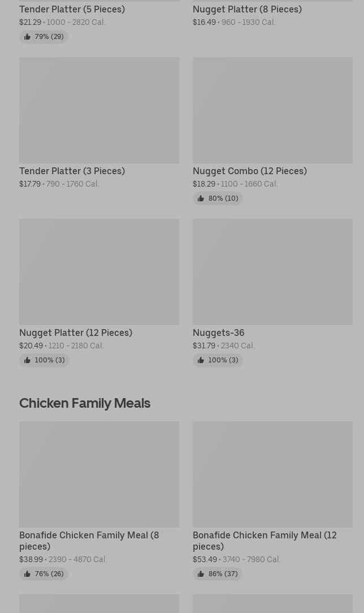View the 86% (37) rating badge
This screenshot has width=364, height=613.
[x=218, y=574]
